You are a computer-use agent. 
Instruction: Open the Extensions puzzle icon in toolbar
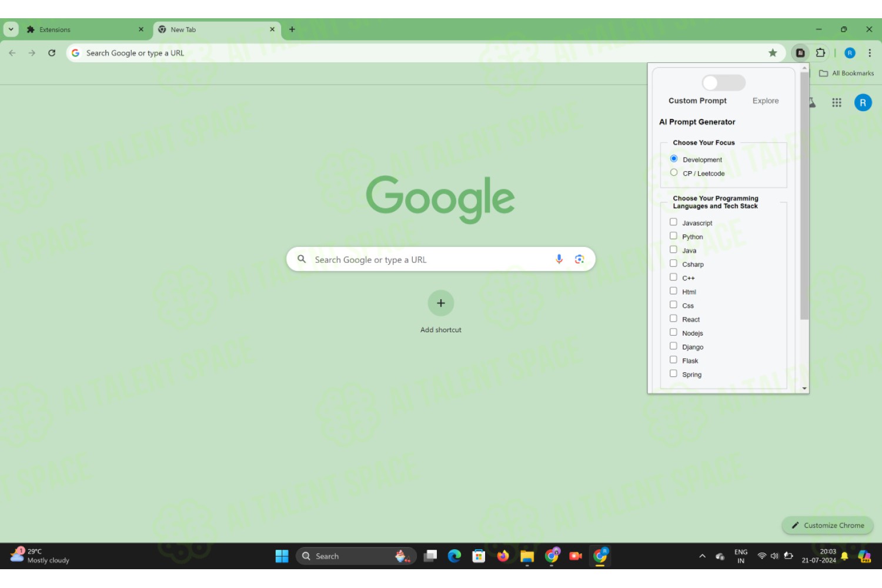pyautogui.click(x=820, y=53)
